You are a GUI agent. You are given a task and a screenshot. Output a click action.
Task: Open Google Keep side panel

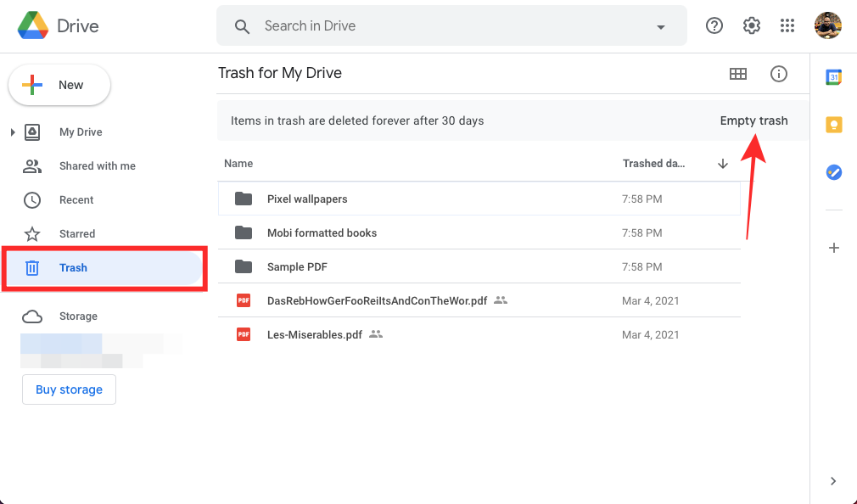[x=833, y=125]
